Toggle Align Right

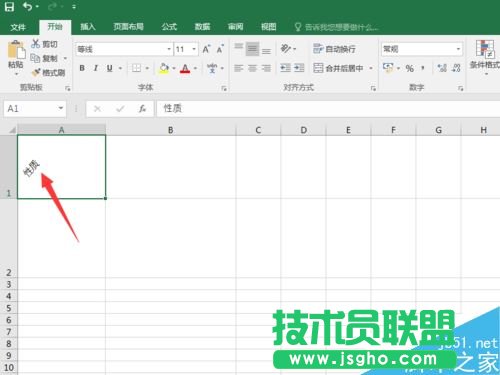(266, 68)
